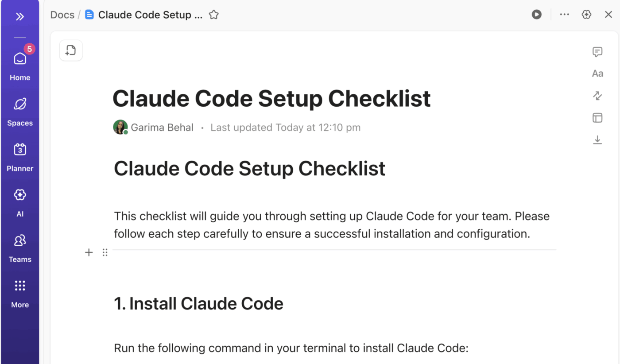620x364 pixels.
Task: Export the doc using the download icon
Action: (597, 139)
